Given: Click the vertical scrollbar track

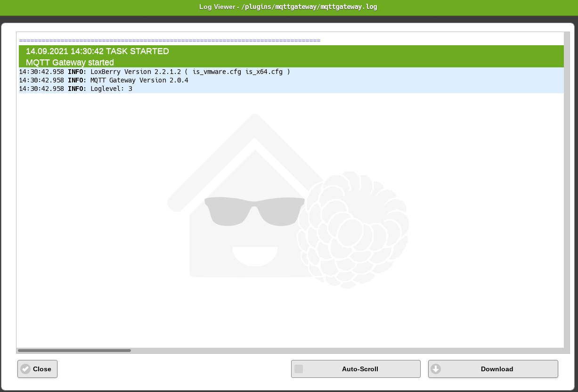Looking at the screenshot, I should 567,190.
